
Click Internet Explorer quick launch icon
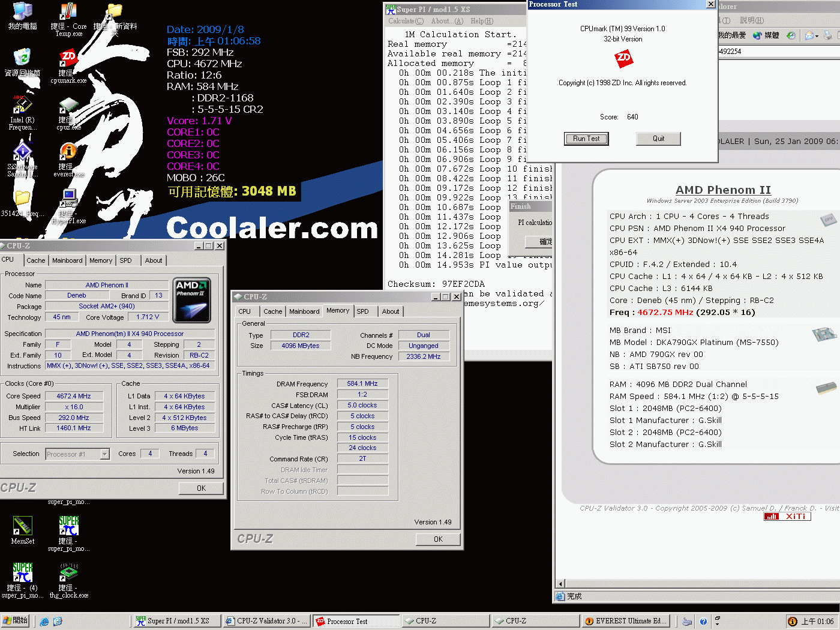point(44,622)
